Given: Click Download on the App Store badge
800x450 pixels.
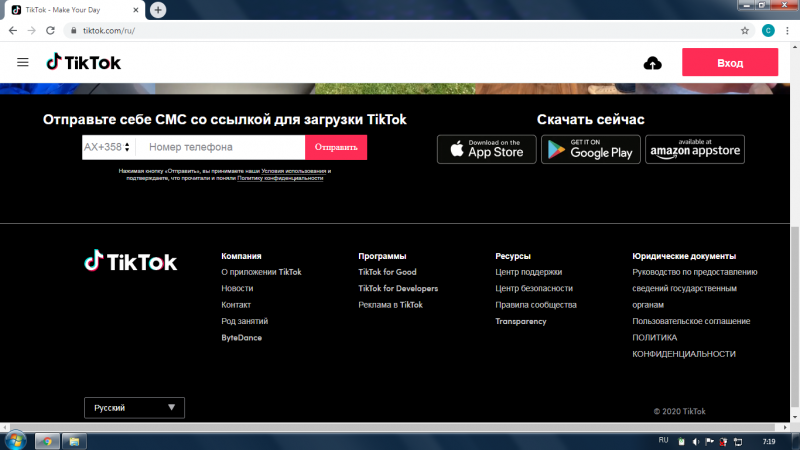Looking at the screenshot, I should point(487,149).
